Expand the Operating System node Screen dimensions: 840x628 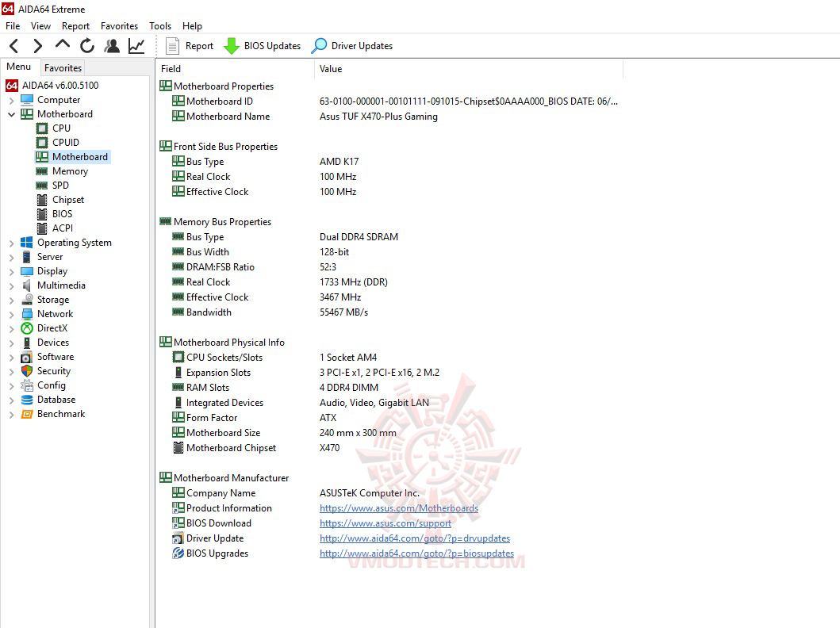pos(11,243)
